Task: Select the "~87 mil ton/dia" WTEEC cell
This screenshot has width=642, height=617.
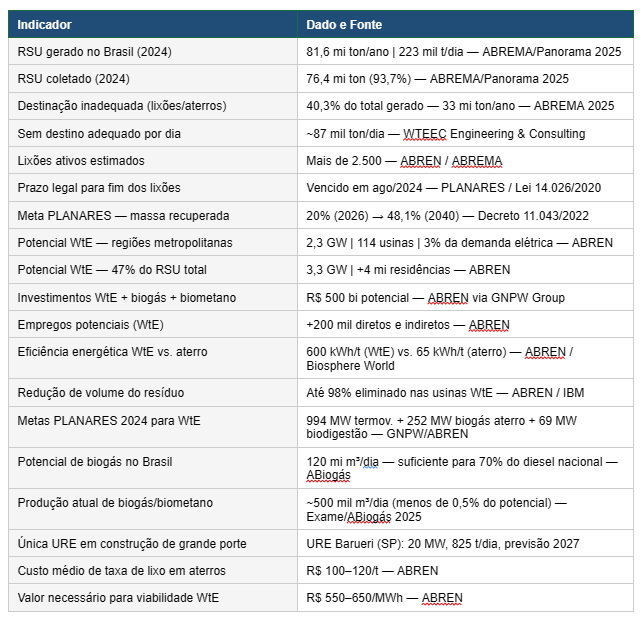Action: point(446,133)
